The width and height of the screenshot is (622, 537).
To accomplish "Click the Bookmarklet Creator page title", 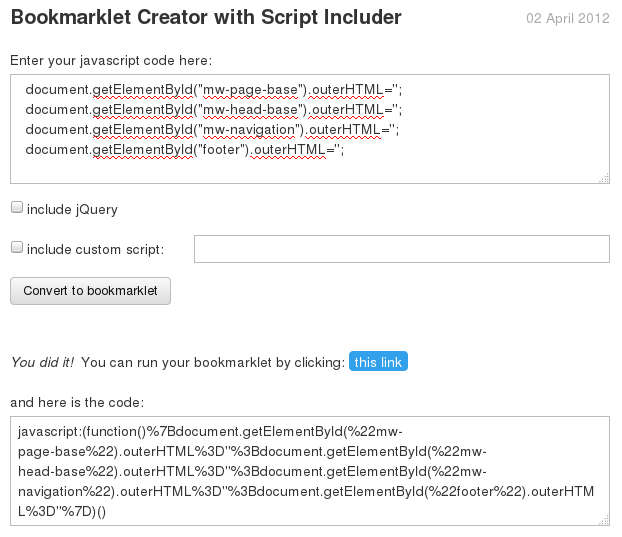I will (206, 17).
